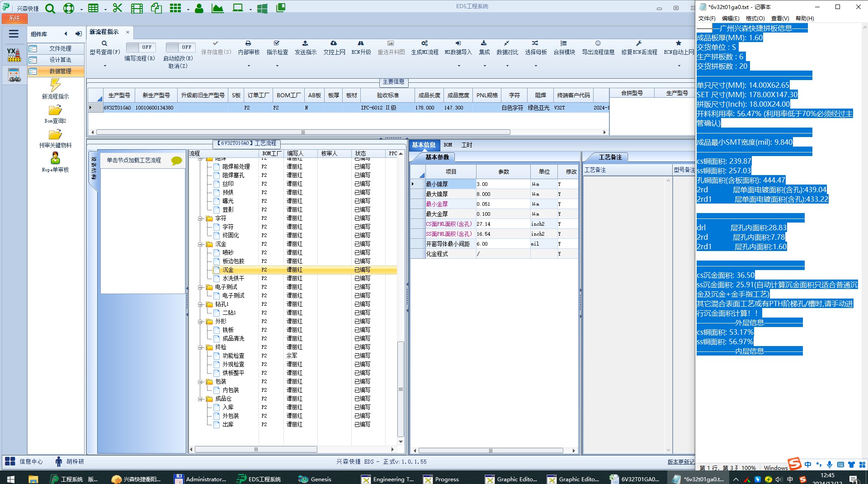The height and width of the screenshot is (484, 868).
Task: Select the 基本信息 tab
Action: [424, 145]
